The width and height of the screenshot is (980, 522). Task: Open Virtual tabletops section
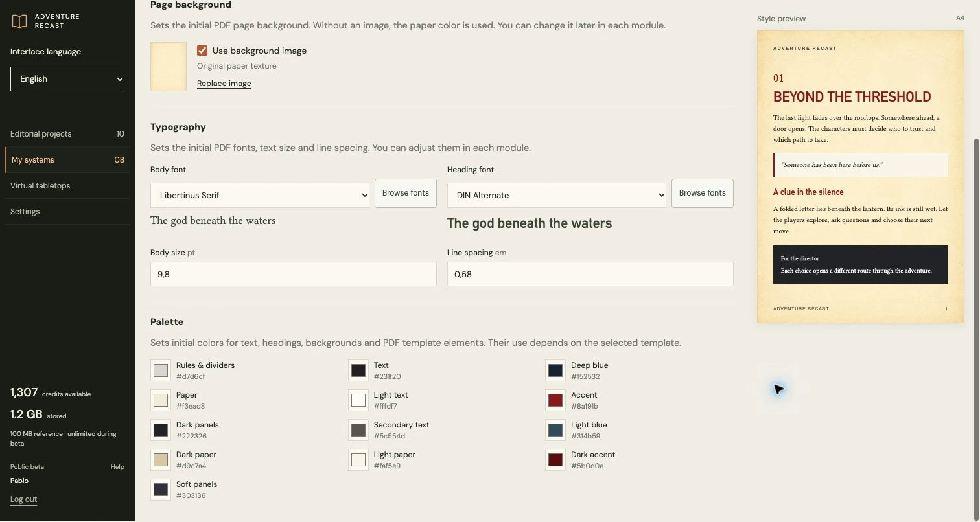[67, 186]
